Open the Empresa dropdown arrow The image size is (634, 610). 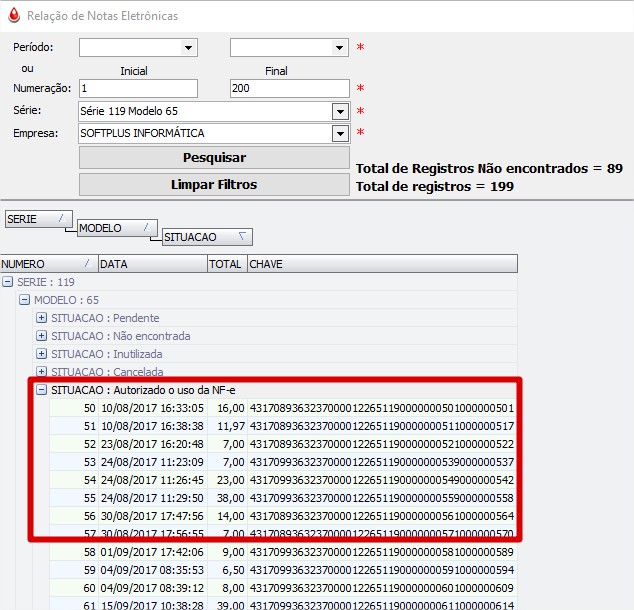[x=340, y=133]
